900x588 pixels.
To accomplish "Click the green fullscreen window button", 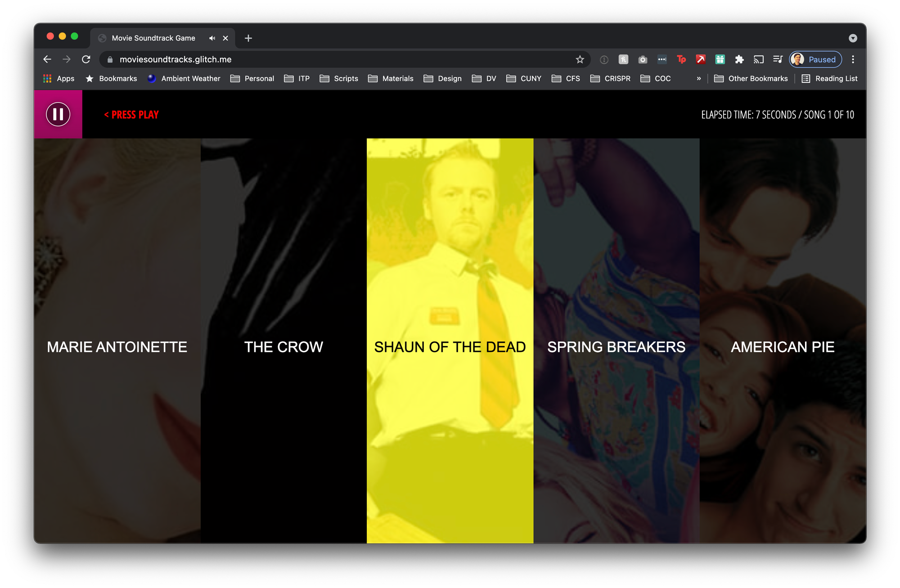I will 75,36.
